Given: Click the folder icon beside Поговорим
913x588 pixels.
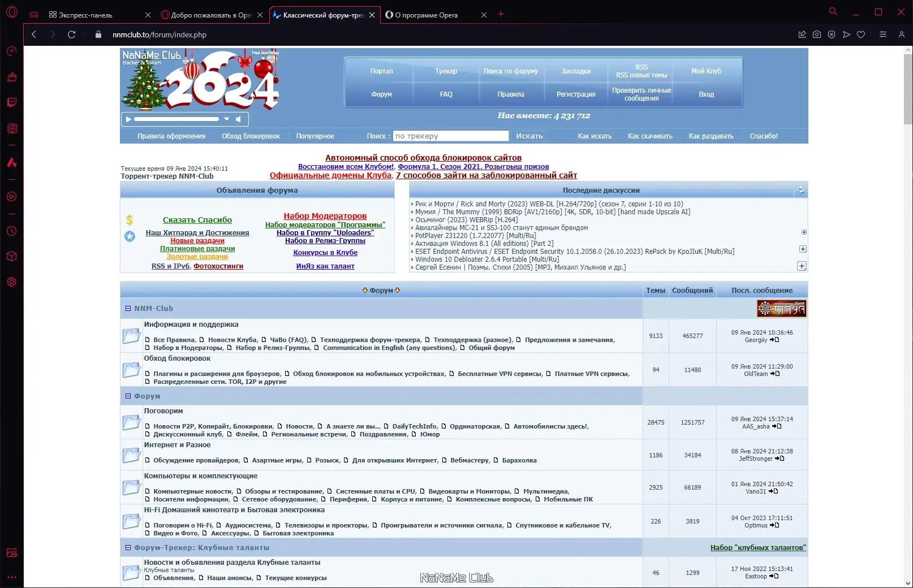Looking at the screenshot, I should (x=131, y=422).
